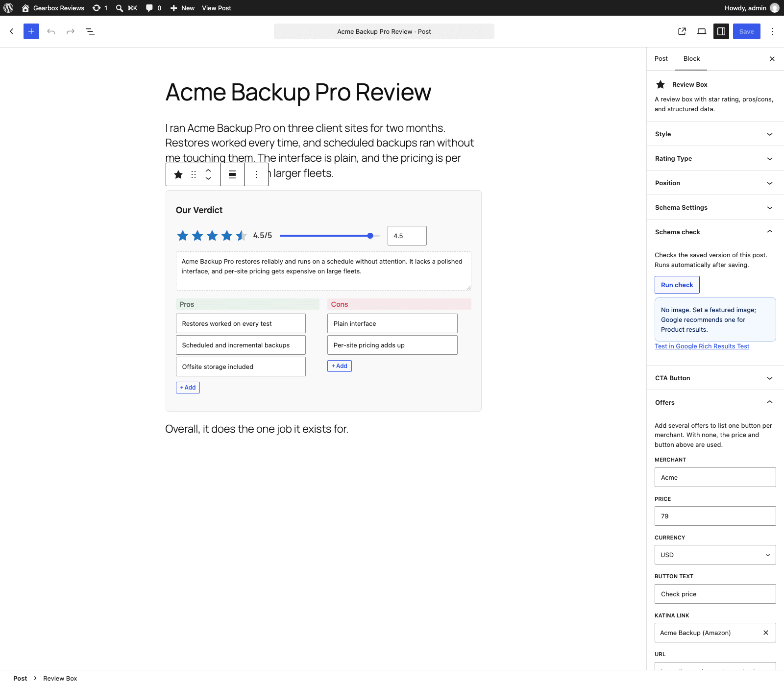The width and height of the screenshot is (784, 686).
Task: Add a new con item
Action: (340, 366)
